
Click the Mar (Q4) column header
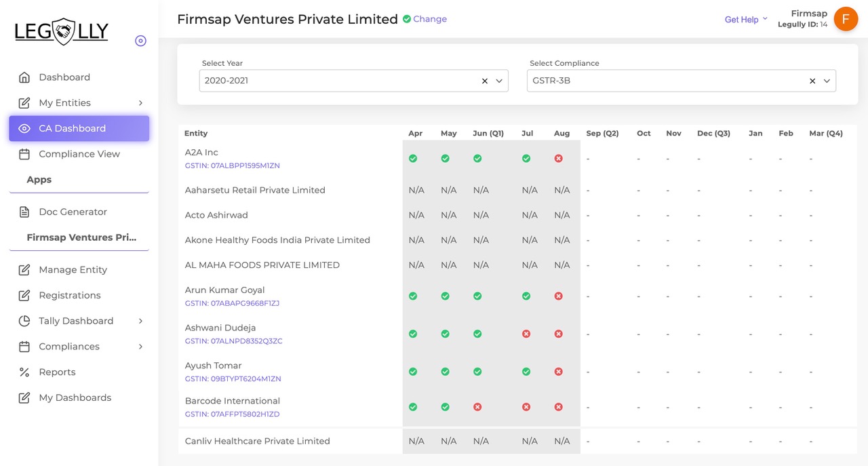826,134
